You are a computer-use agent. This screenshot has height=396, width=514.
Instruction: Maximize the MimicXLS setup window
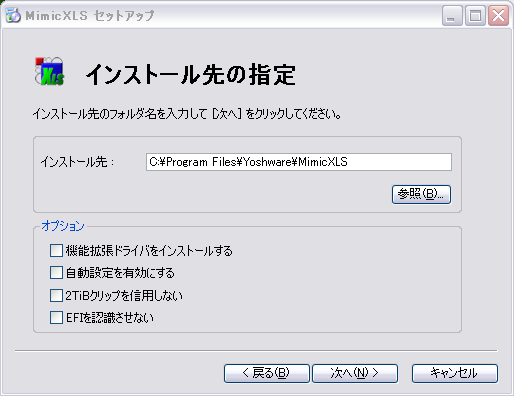[475, 16]
